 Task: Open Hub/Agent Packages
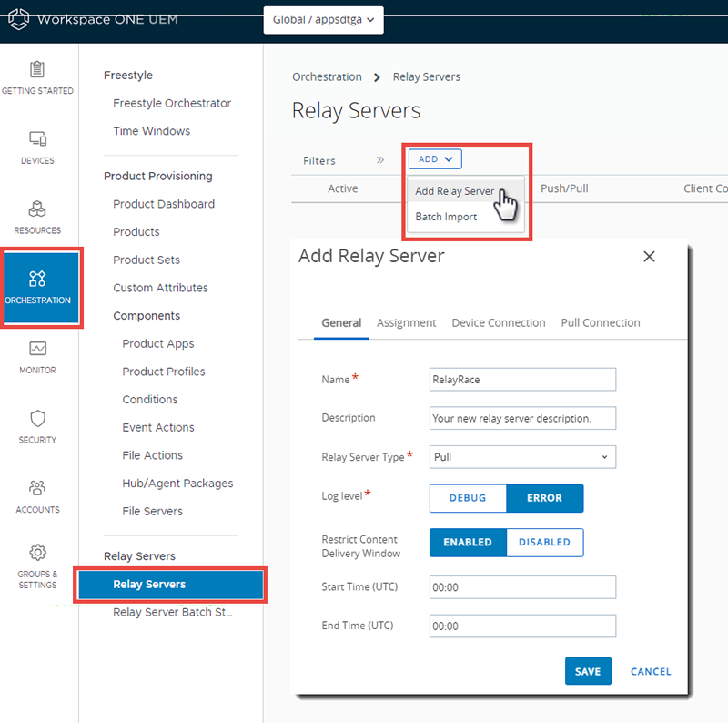tap(177, 484)
